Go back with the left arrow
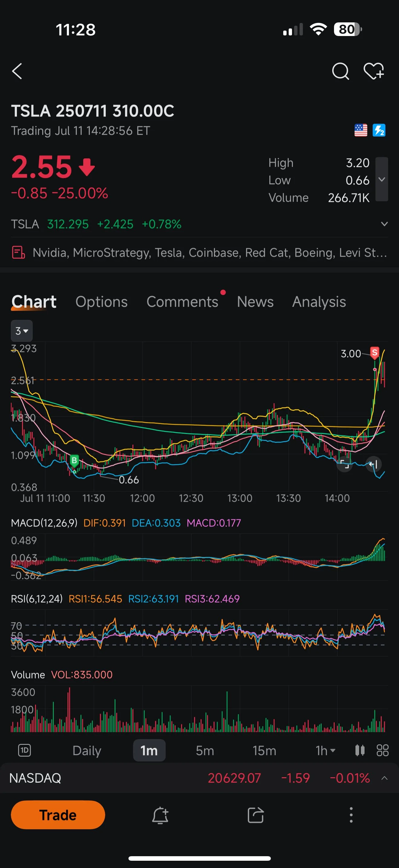The width and height of the screenshot is (399, 868). point(17,71)
